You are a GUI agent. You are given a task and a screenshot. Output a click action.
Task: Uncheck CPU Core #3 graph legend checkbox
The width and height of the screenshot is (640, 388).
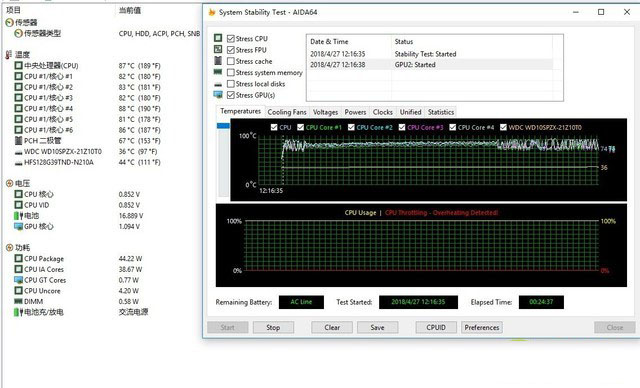tap(402, 127)
